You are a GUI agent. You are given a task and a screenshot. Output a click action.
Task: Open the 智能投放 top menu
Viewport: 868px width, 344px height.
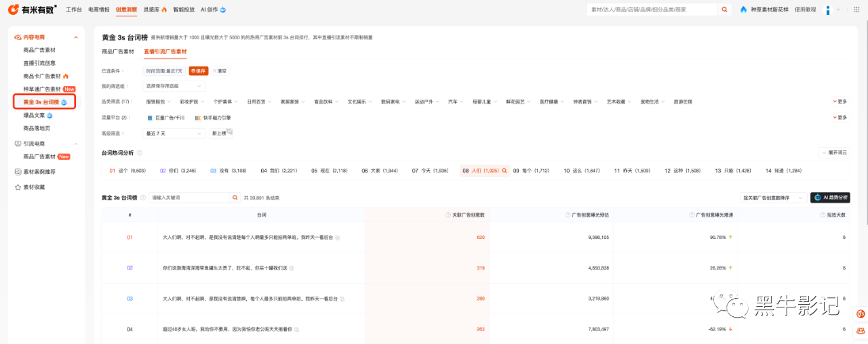tap(183, 9)
